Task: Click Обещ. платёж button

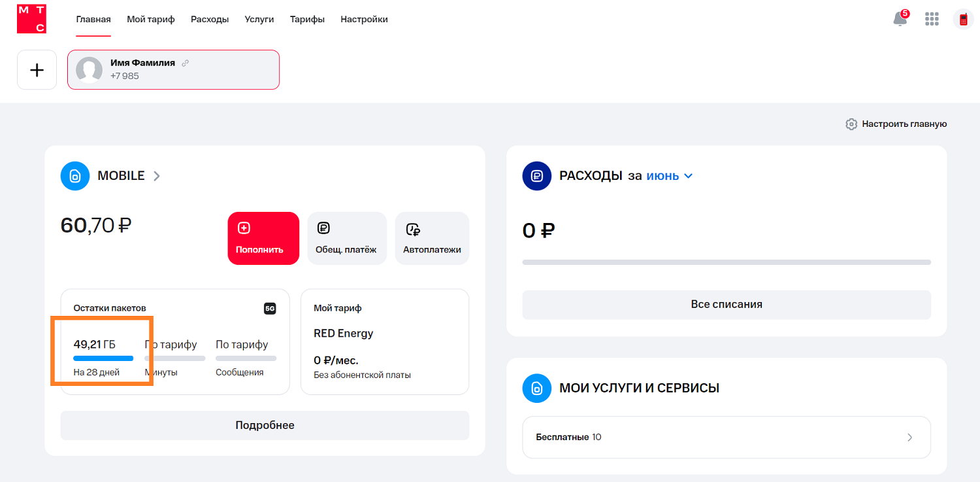Action: 347,238
